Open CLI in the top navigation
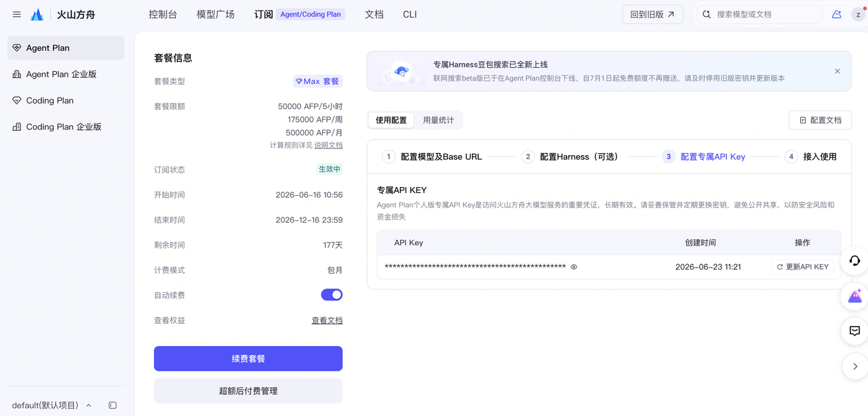 pyautogui.click(x=410, y=14)
